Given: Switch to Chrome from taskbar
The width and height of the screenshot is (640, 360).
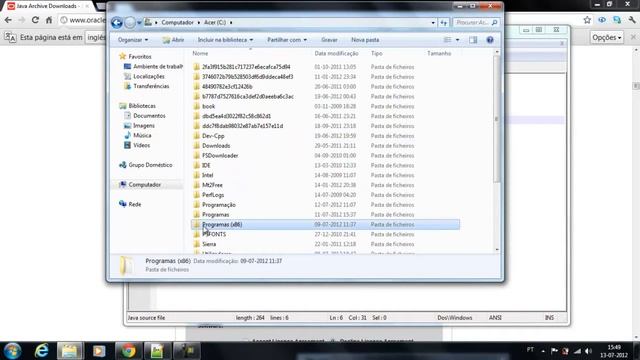Looking at the screenshot, I should 128,351.
